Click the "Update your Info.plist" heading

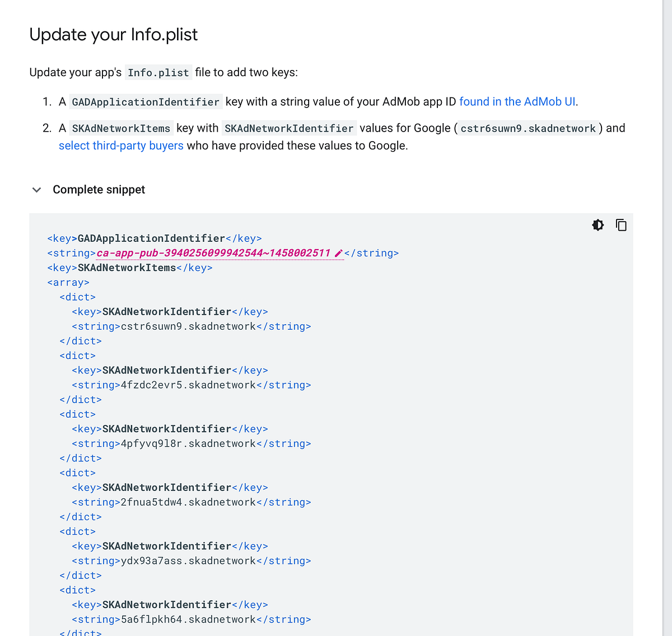[113, 34]
